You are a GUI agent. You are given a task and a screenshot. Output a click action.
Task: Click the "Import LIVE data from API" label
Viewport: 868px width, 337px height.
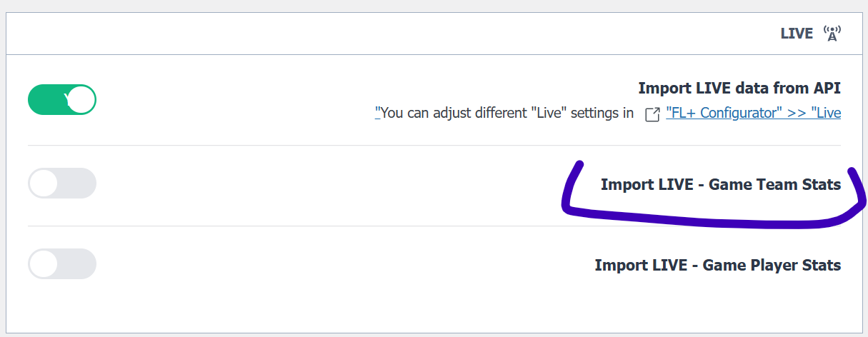739,88
